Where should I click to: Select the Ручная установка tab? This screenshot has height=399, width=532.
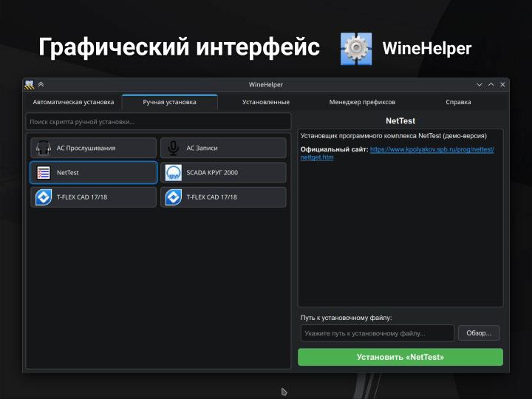[x=170, y=102]
